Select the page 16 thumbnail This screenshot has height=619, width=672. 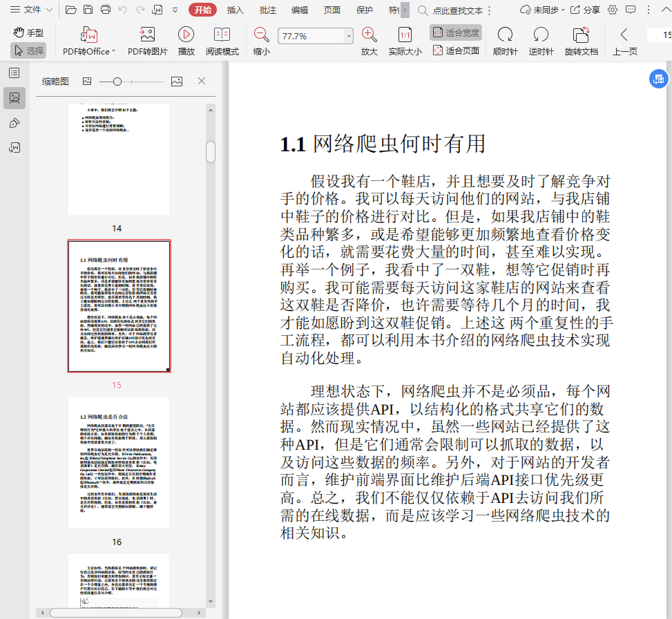(x=119, y=462)
